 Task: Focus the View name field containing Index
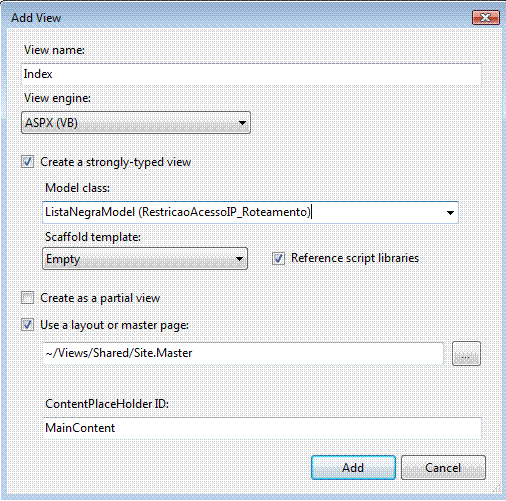pyautogui.click(x=251, y=74)
